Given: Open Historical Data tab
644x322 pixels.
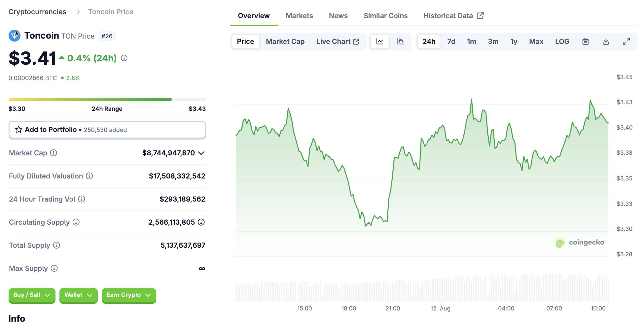Looking at the screenshot, I should 453,16.
